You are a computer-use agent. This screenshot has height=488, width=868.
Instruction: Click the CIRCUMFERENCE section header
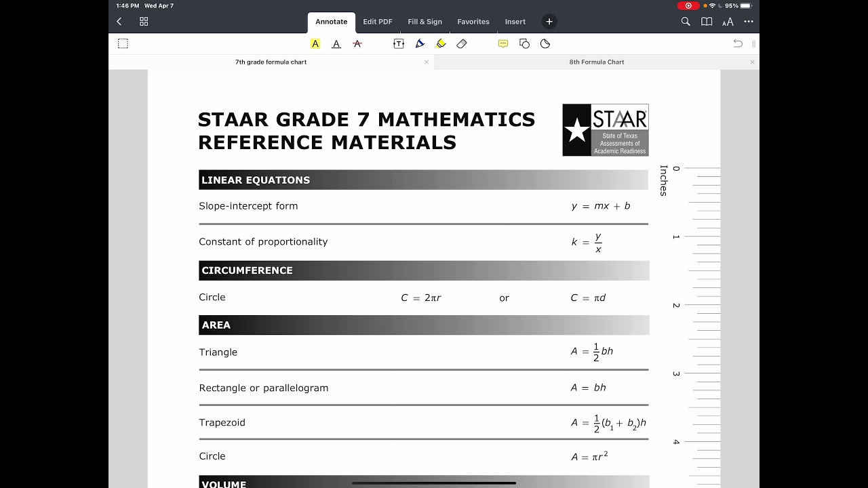[424, 270]
